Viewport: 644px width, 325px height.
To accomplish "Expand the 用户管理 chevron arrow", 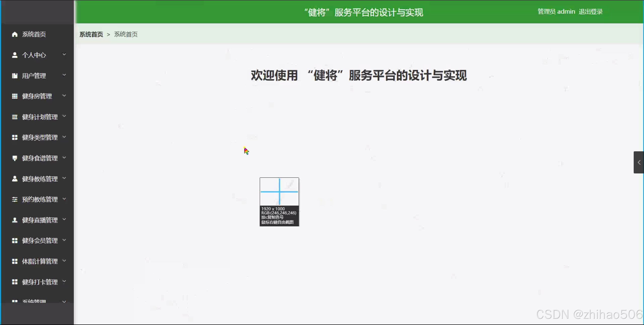I will 64,75.
